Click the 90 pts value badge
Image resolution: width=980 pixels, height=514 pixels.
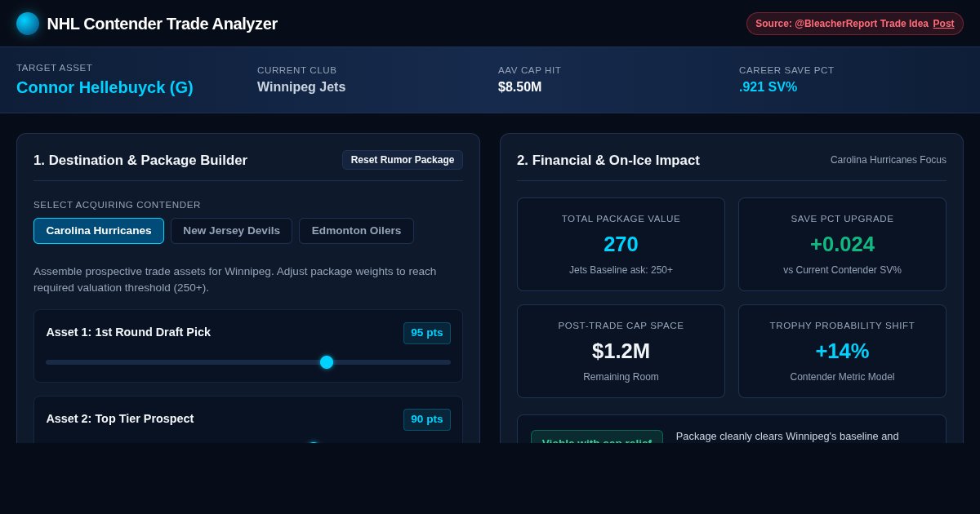click(427, 419)
